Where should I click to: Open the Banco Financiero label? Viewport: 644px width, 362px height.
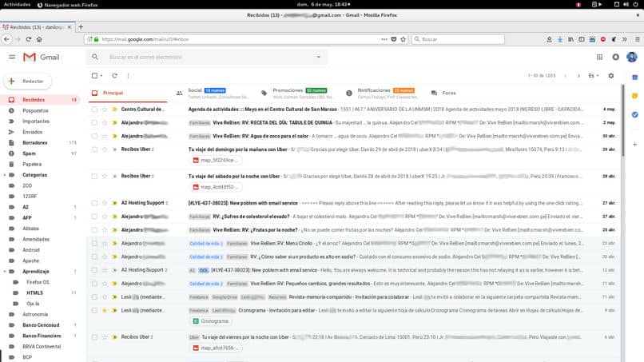(40, 336)
